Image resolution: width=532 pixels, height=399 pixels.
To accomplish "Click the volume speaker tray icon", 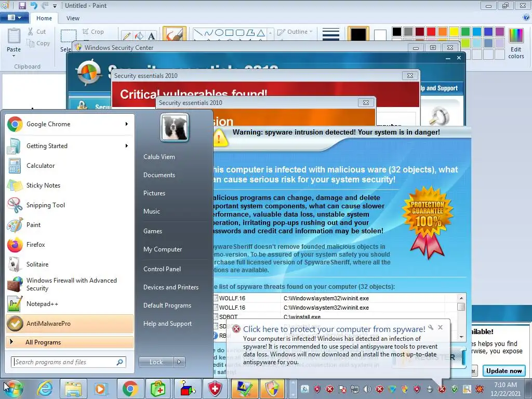I will coord(367,389).
